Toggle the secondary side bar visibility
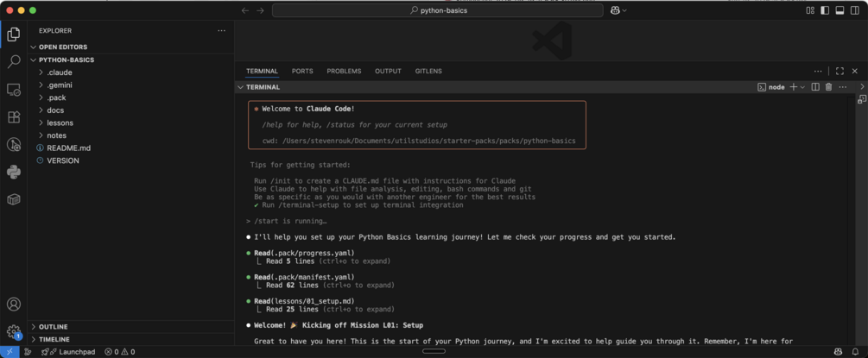Viewport: 868px width, 358px height. (854, 10)
